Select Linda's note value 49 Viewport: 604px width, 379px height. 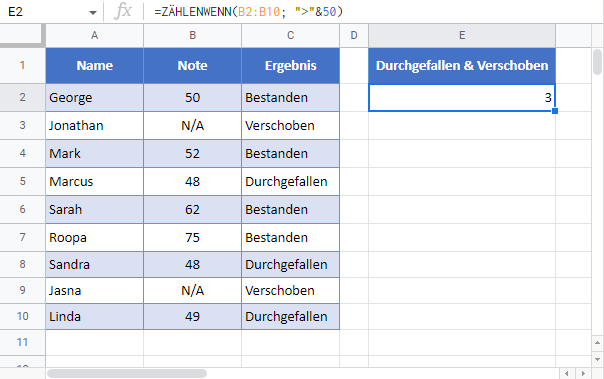(x=193, y=317)
